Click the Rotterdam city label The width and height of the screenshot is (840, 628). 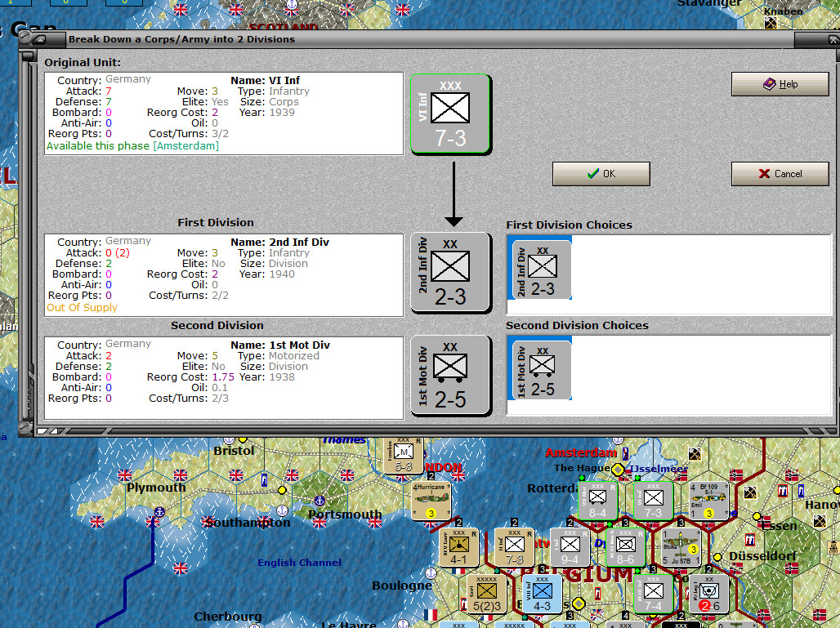554,488
